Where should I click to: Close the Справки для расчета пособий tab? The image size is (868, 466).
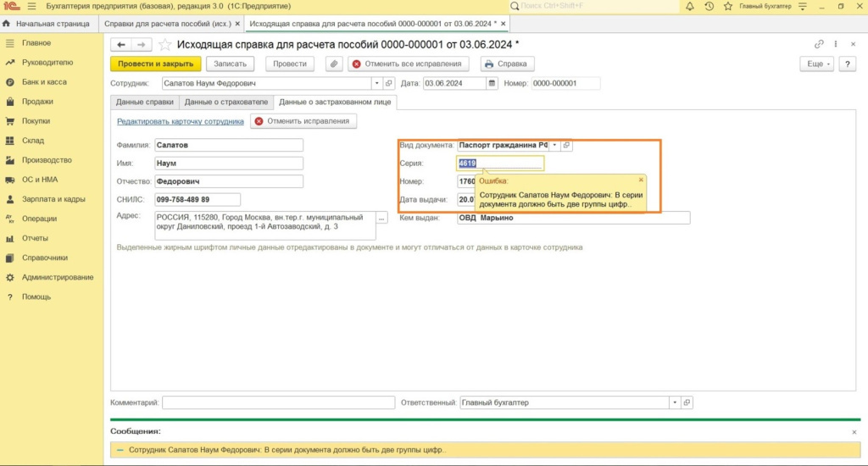(x=237, y=24)
